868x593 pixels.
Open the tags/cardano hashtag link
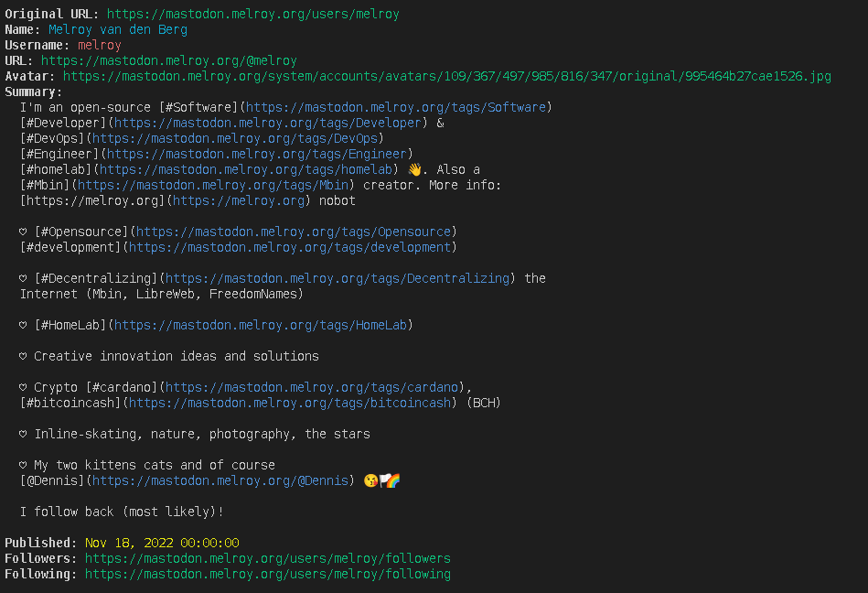312,386
